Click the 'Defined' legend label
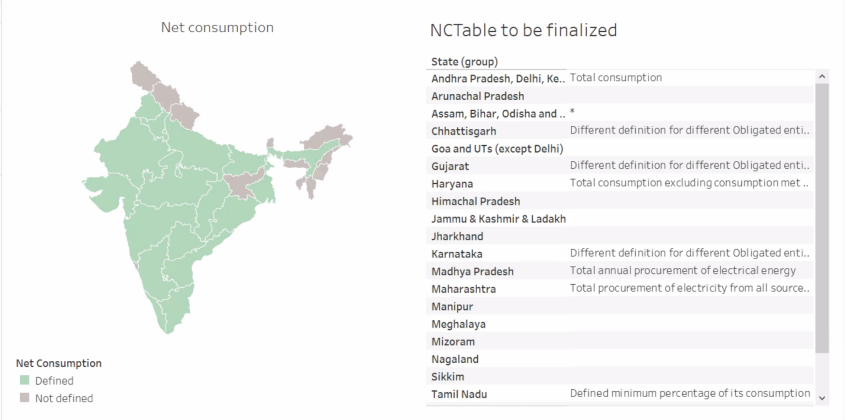Screen dimensions: 845x420 tap(54, 381)
